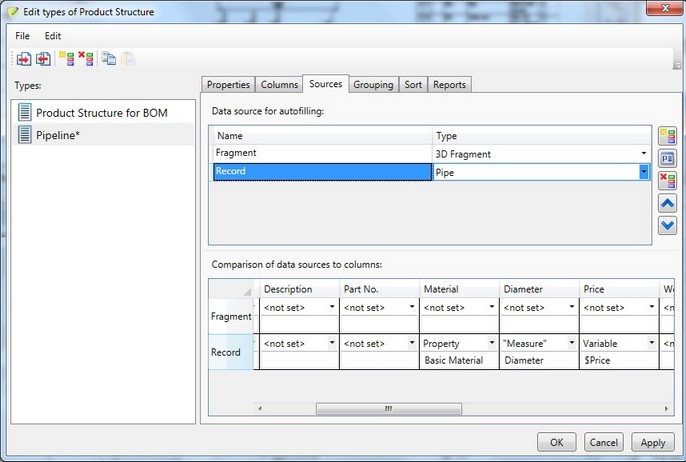The image size is (686, 462).
Task: Move the data source down with arrow button
Action: 668,225
